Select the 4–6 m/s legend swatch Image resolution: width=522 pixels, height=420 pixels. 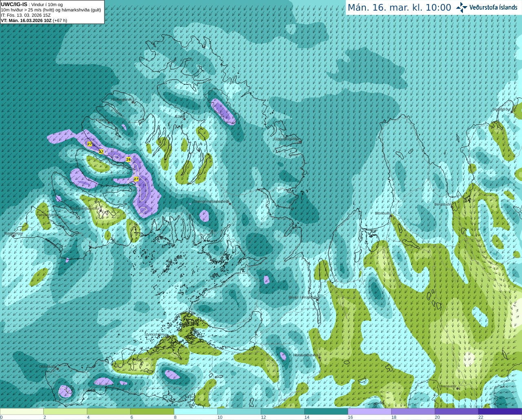click(x=108, y=411)
